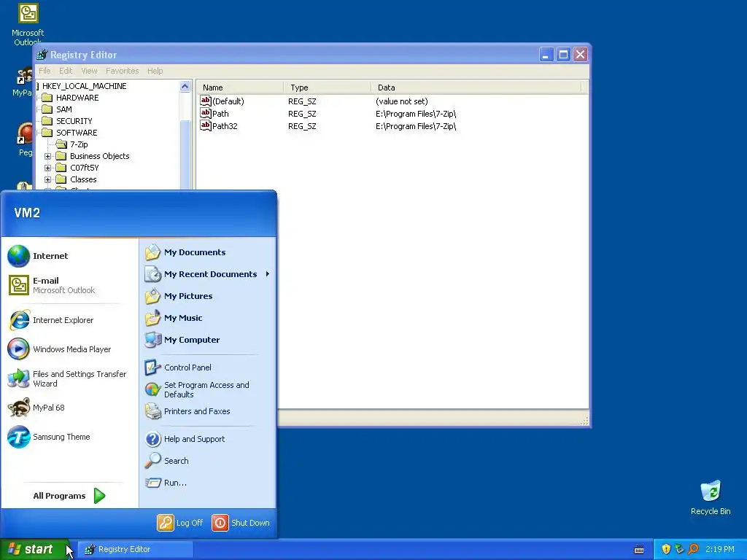Open Set Program Access and Defaults
Viewport: 747px width, 560px height.
coord(206,389)
